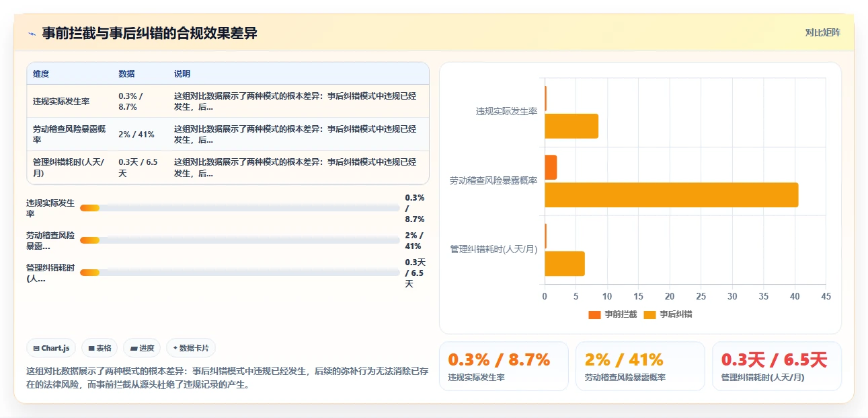Click the 对比矩阵 label in header

822,32
